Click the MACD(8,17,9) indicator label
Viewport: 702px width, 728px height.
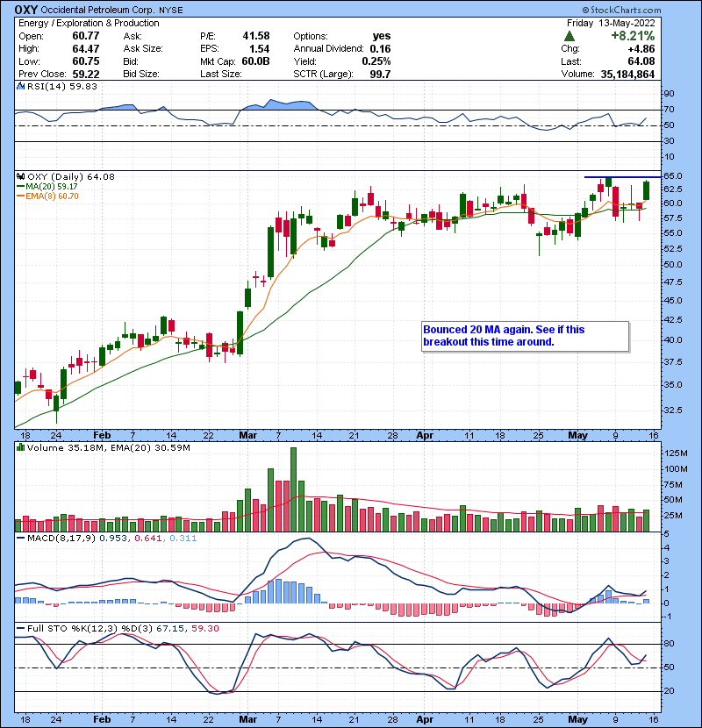coord(61,539)
